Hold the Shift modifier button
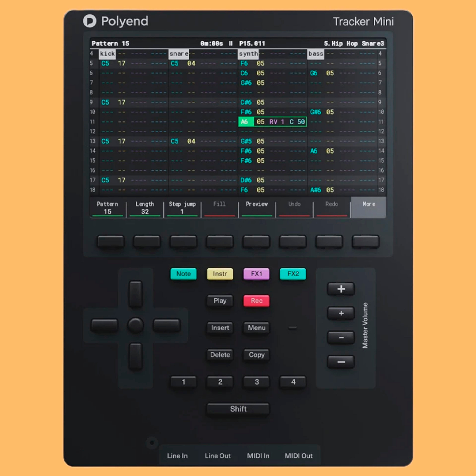The height and width of the screenshot is (476, 476). coord(238,409)
